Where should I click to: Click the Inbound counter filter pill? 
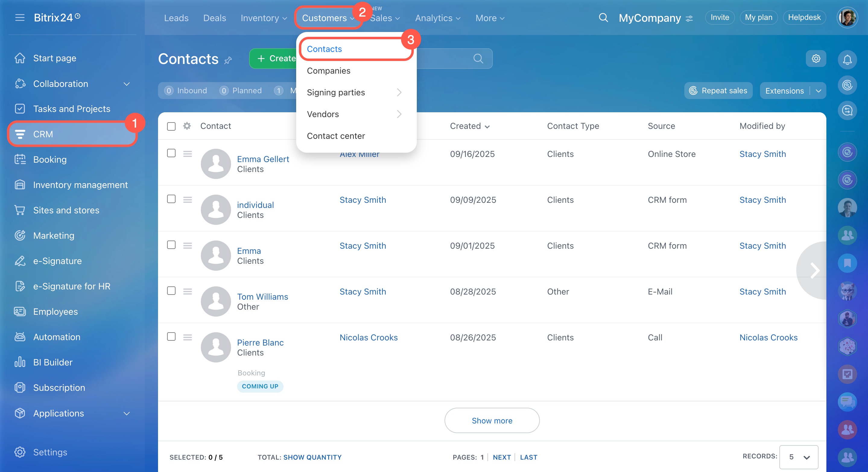click(186, 91)
